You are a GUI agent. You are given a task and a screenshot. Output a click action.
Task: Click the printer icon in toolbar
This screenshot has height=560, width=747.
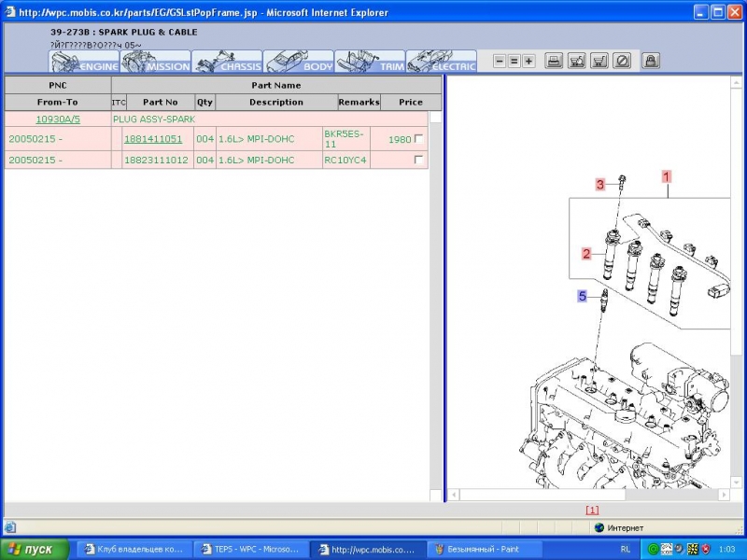554,61
